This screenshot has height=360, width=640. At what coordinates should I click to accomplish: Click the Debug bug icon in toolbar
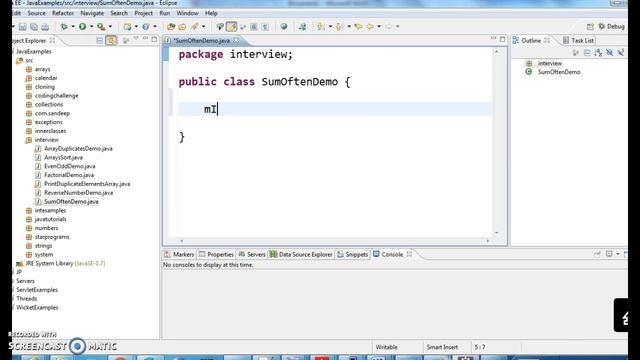tap(64, 27)
